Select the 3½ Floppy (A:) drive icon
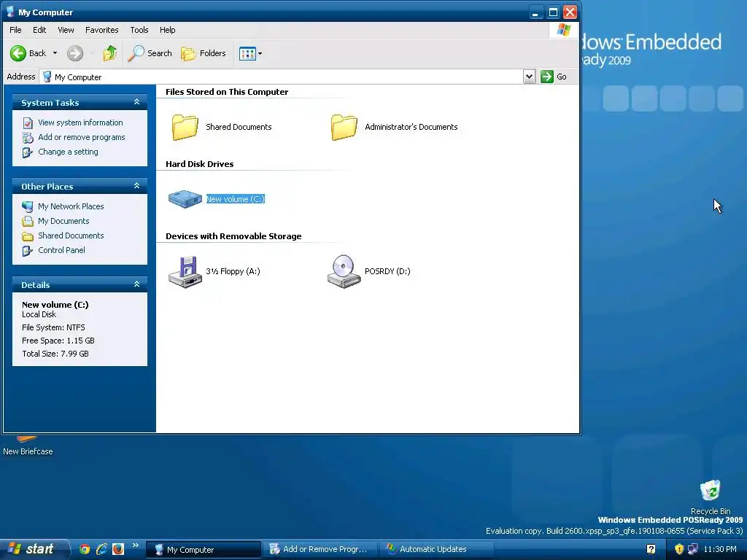The height and width of the screenshot is (560, 747). (185, 271)
